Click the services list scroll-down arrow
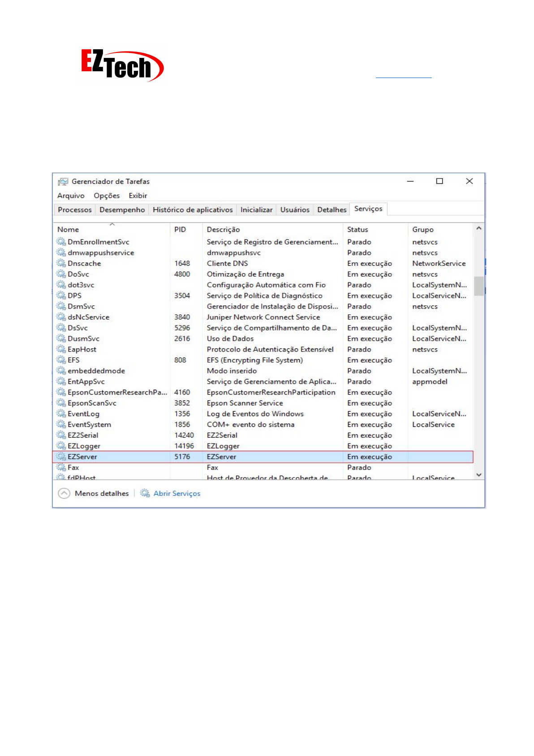 tap(479, 474)
